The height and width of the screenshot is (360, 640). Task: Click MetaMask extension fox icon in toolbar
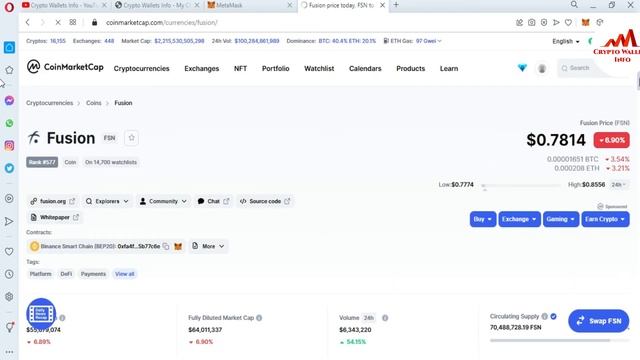click(x=585, y=22)
